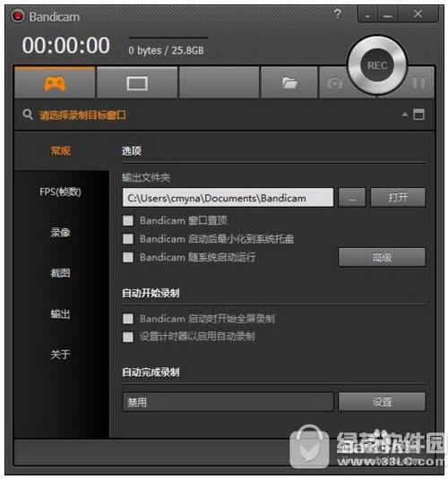Image resolution: width=448 pixels, height=479 pixels.
Task: Click the pause recording icon
Action: pyautogui.click(x=418, y=83)
